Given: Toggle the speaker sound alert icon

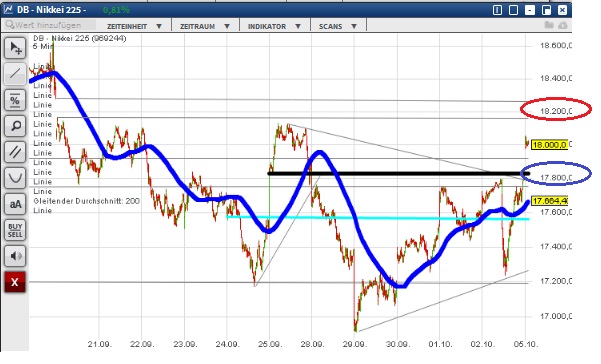Looking at the screenshot, I should [x=15, y=256].
